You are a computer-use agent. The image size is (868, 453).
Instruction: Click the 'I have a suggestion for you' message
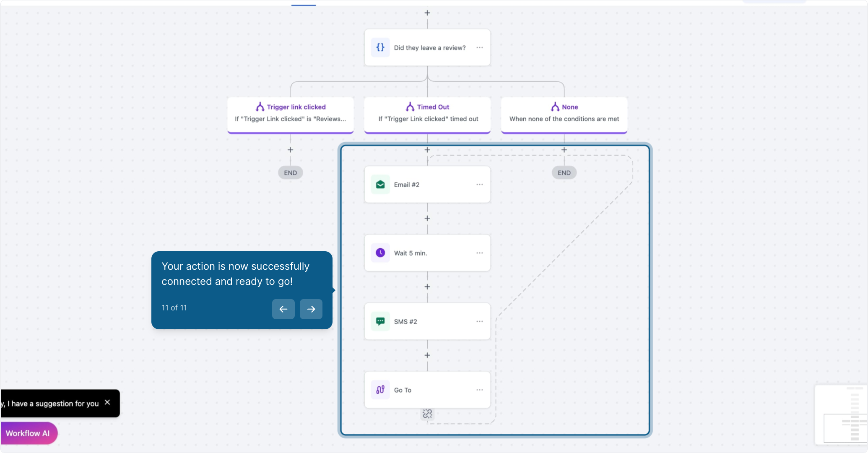tap(49, 404)
